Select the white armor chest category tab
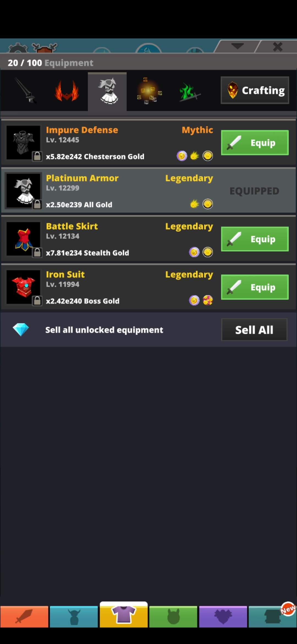 click(x=107, y=91)
